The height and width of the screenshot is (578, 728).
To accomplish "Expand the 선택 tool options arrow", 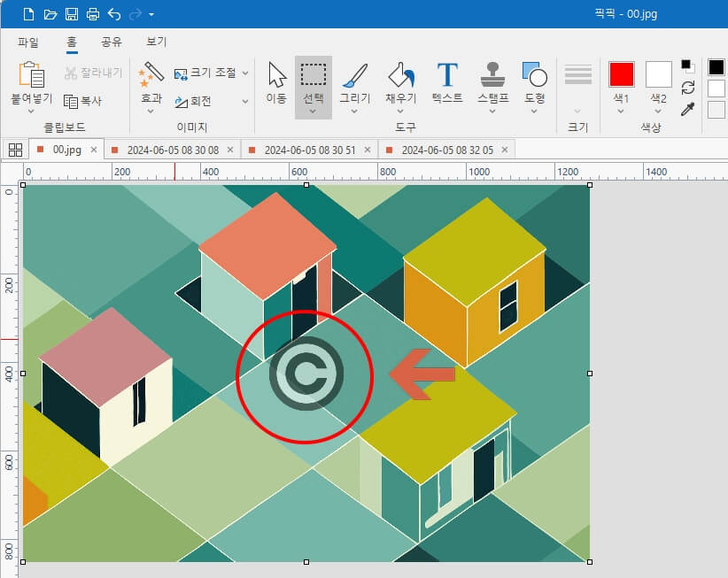I will tap(313, 112).
